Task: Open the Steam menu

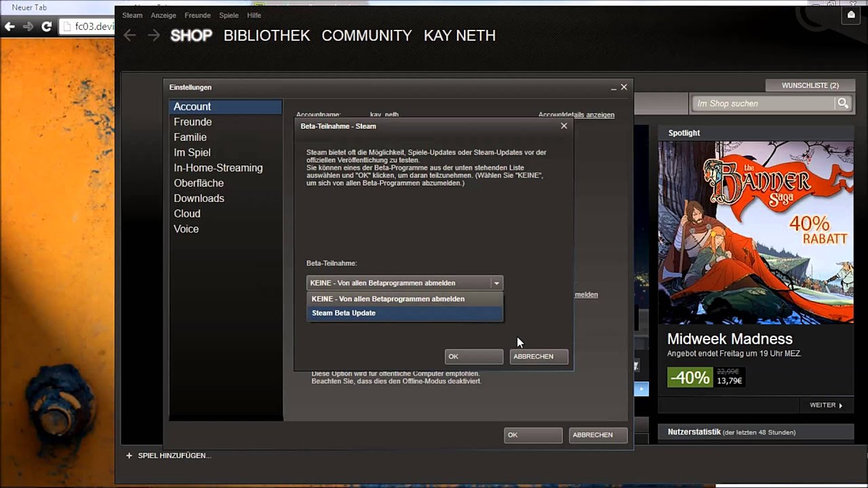Action: [x=132, y=15]
